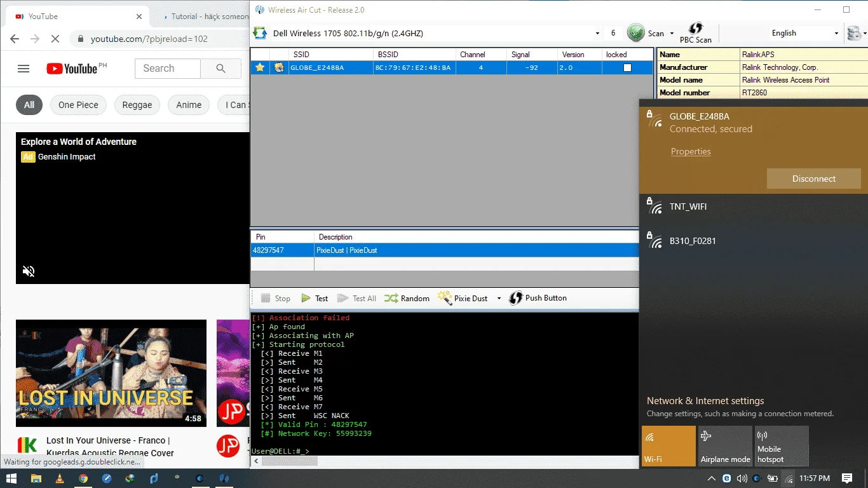
Task: Click the Chrome icon on the taskbar
Action: point(83,478)
